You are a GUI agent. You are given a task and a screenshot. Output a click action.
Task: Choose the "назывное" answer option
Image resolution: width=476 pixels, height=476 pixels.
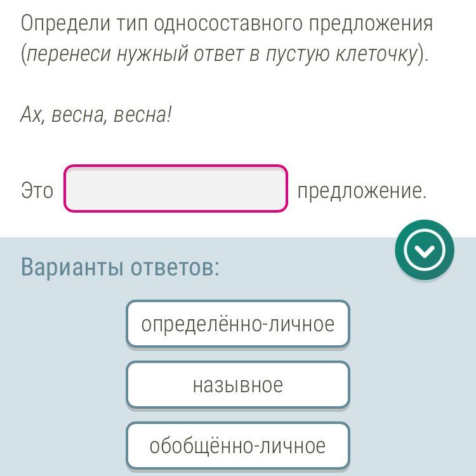[x=237, y=385]
